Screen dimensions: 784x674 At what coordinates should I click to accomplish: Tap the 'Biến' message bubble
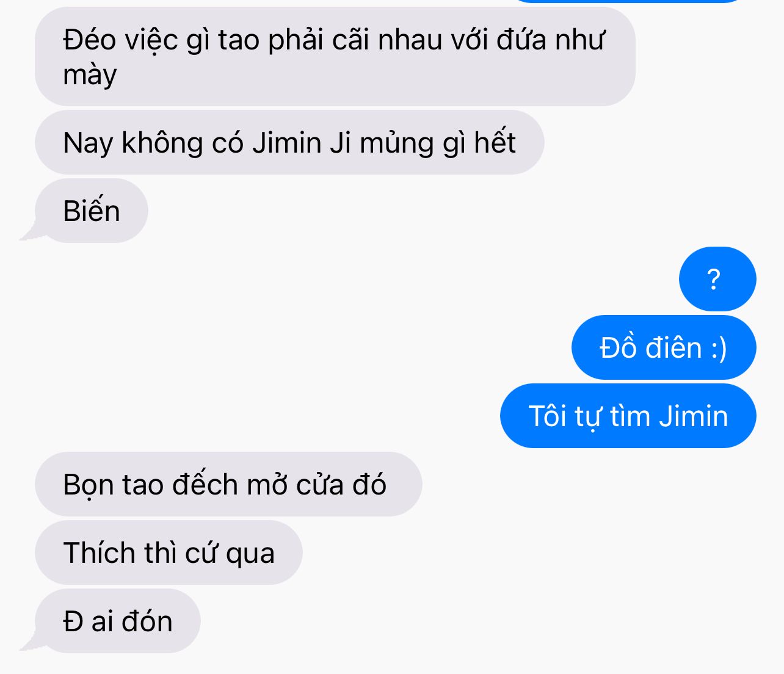(x=92, y=211)
